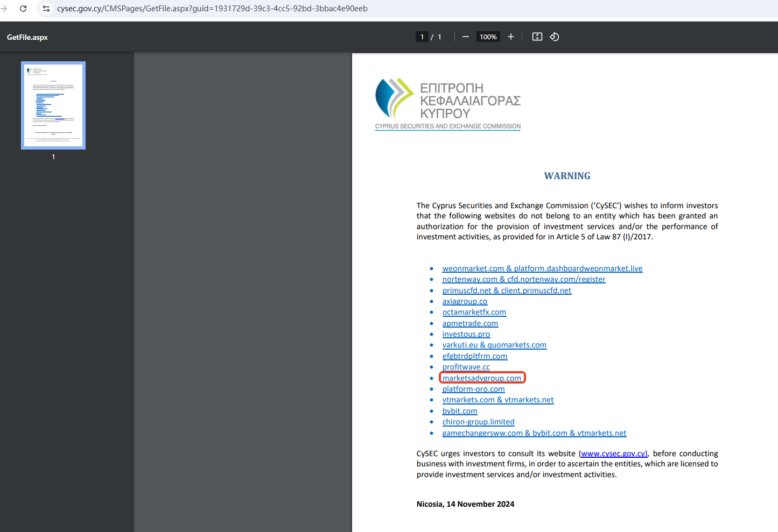Viewport: 778px width, 532px height.
Task: Open the efgbtrdpltfrm.com link
Action: (475, 356)
